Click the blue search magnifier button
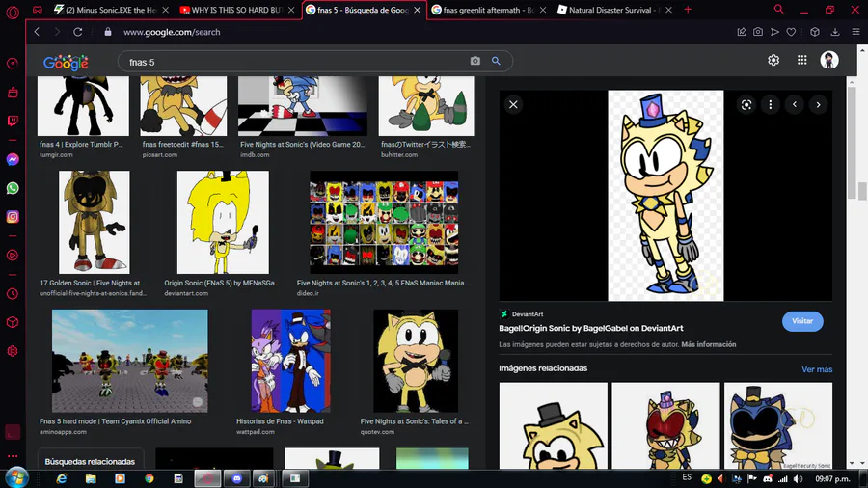 click(x=496, y=61)
